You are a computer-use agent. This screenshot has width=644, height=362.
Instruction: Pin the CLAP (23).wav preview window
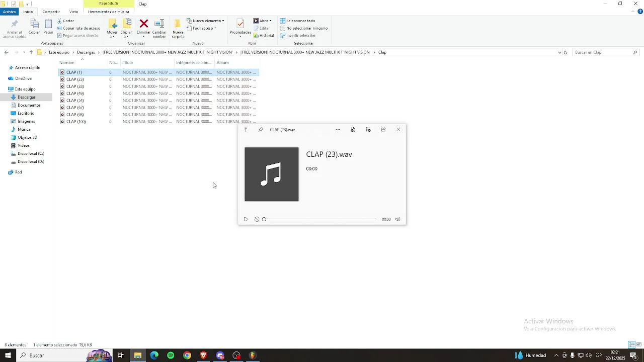261,130
